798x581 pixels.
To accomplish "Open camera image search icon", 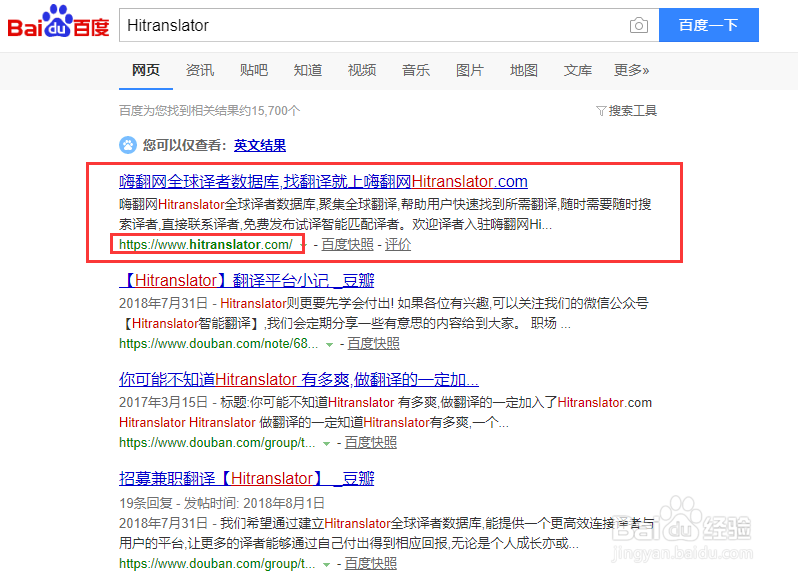I will [639, 25].
